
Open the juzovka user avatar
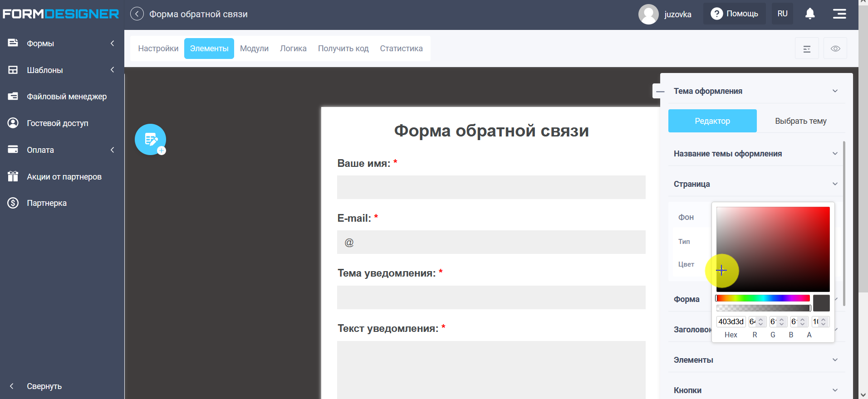[x=648, y=14]
